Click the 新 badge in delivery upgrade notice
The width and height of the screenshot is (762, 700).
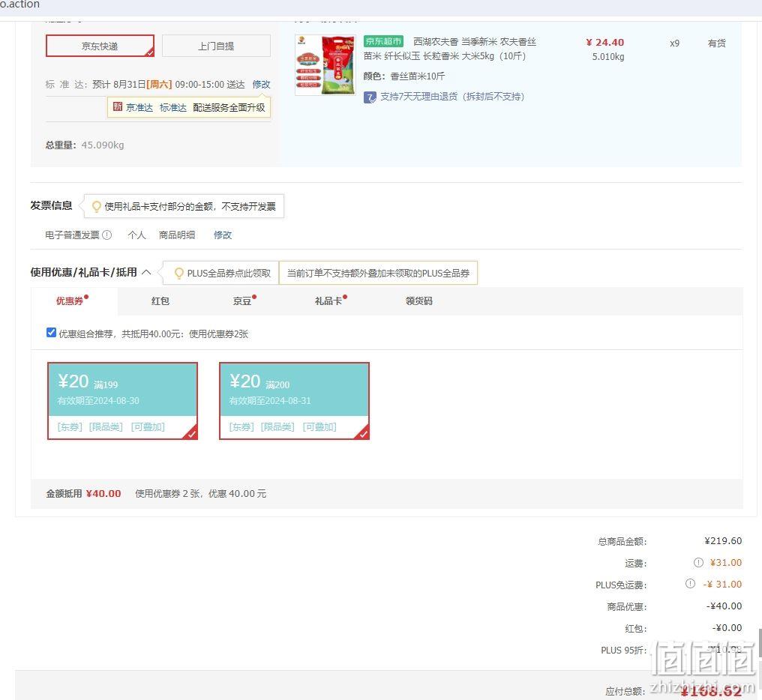[118, 107]
